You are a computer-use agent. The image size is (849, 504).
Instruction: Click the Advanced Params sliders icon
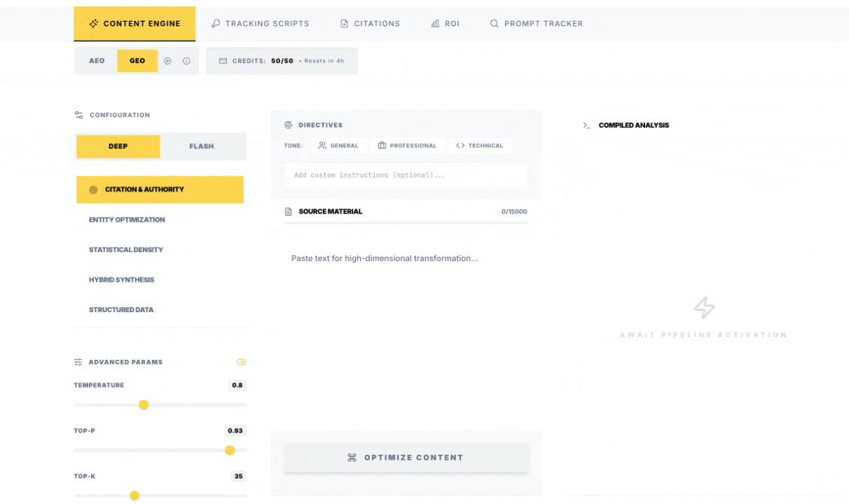pos(78,362)
